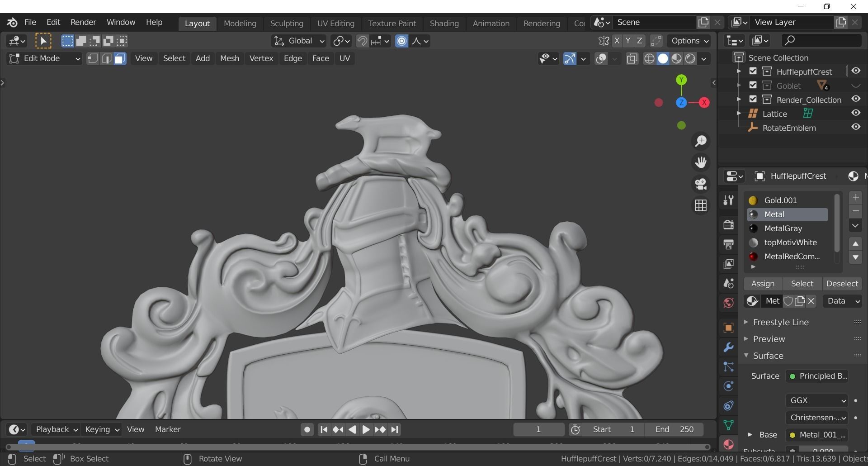Open the Vertex menu
Viewport: 868px width, 466px height.
[261, 58]
